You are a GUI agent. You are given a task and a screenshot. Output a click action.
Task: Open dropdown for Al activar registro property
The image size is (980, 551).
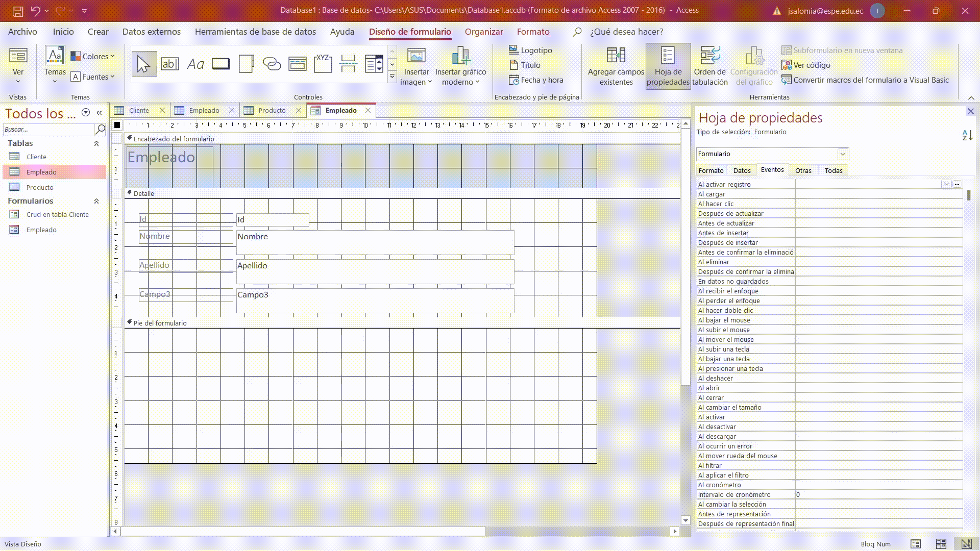point(946,184)
